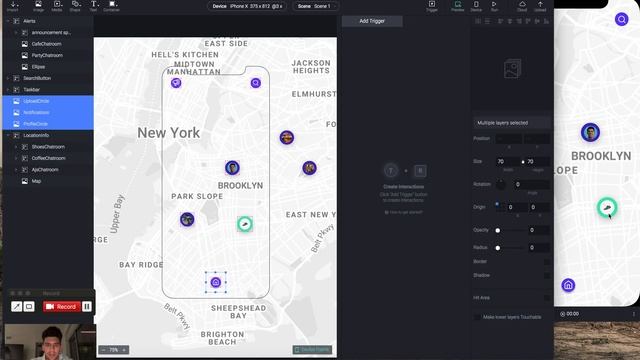
Task: Click the red Record button
Action: (x=61, y=307)
